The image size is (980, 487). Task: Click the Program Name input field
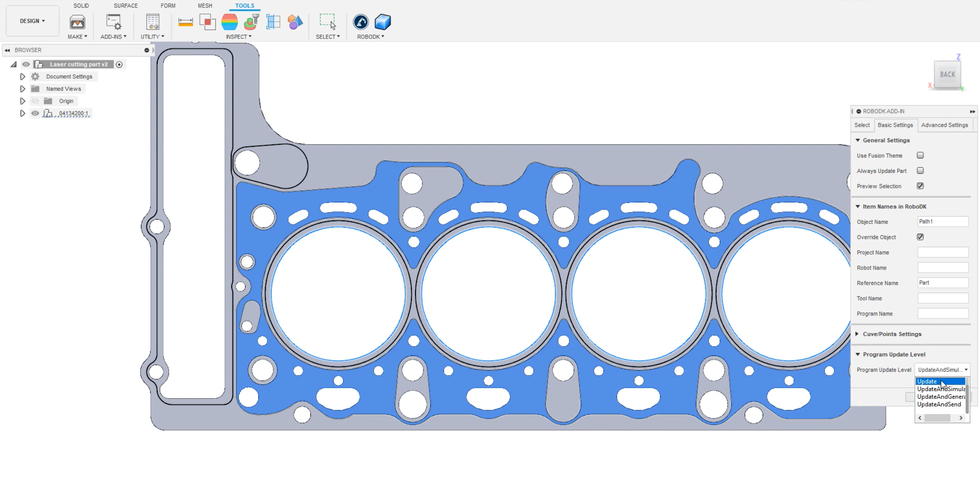[x=942, y=313]
